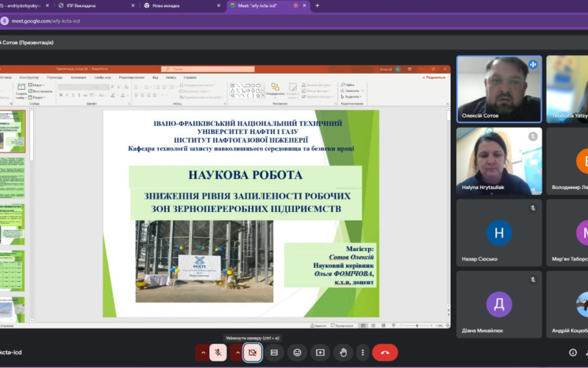Screen dimensions: 588x368
Task: Toggle closed captions in Meet
Action: [274, 353]
